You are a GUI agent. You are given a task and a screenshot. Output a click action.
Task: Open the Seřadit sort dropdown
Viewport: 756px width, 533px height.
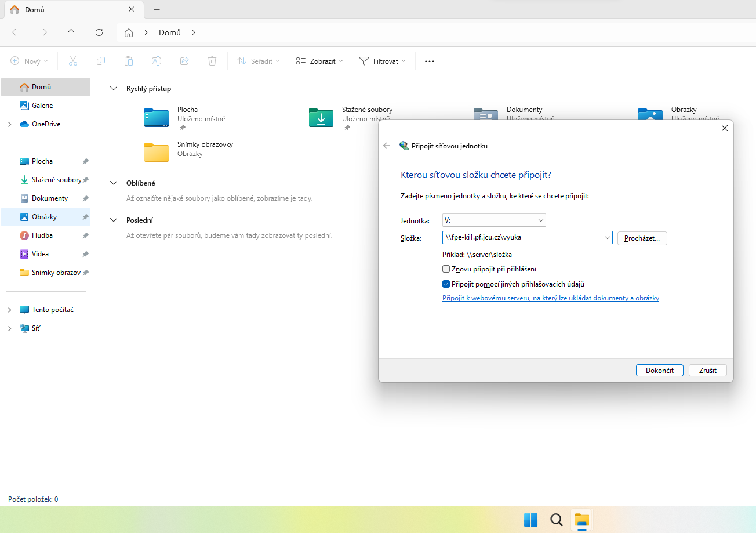click(259, 61)
